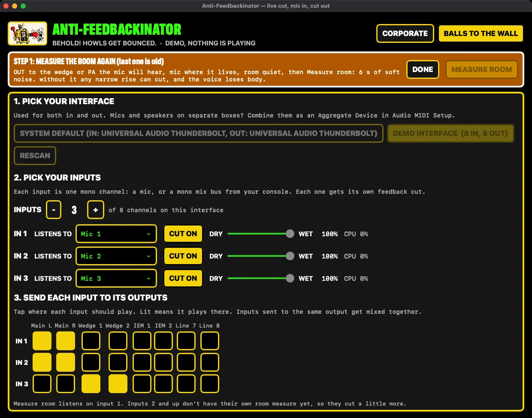Click the input count number 3
The width and height of the screenshot is (532, 418).
(74, 210)
